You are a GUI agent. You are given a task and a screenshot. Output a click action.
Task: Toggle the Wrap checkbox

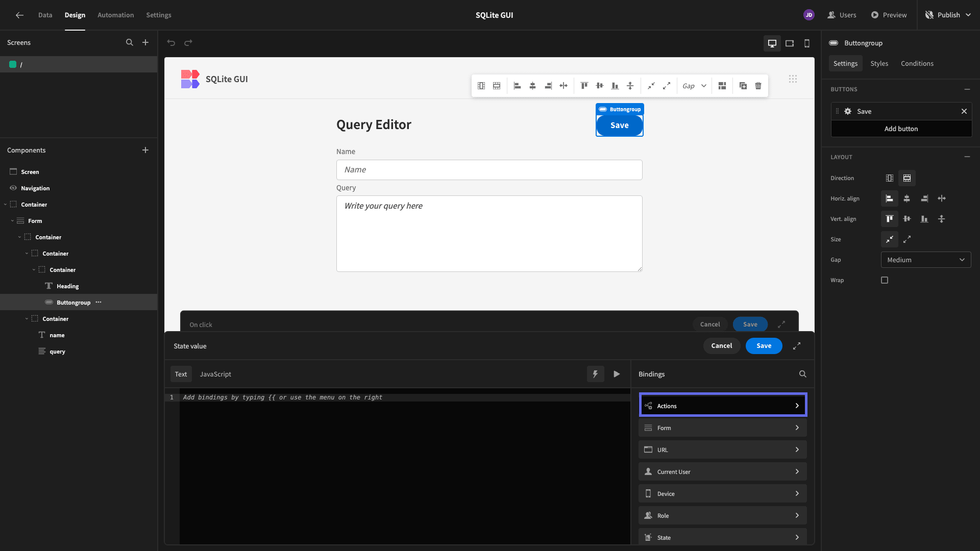[x=885, y=280]
